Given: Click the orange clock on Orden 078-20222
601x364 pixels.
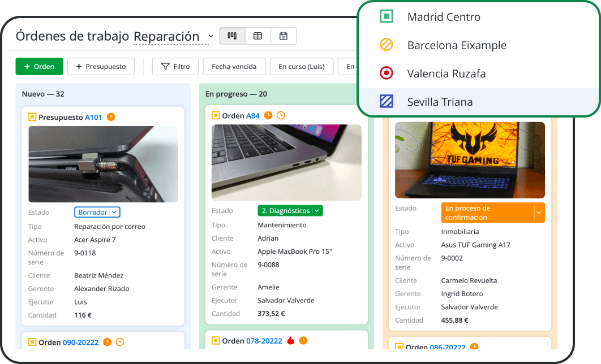Looking at the screenshot, I should (x=303, y=340).
